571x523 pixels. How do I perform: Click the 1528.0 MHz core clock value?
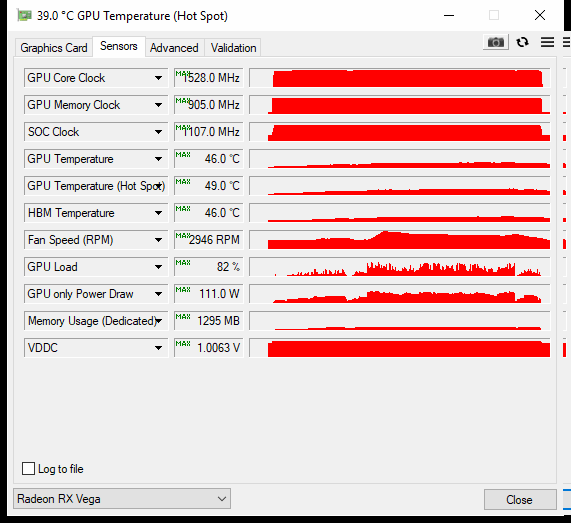[x=209, y=78]
